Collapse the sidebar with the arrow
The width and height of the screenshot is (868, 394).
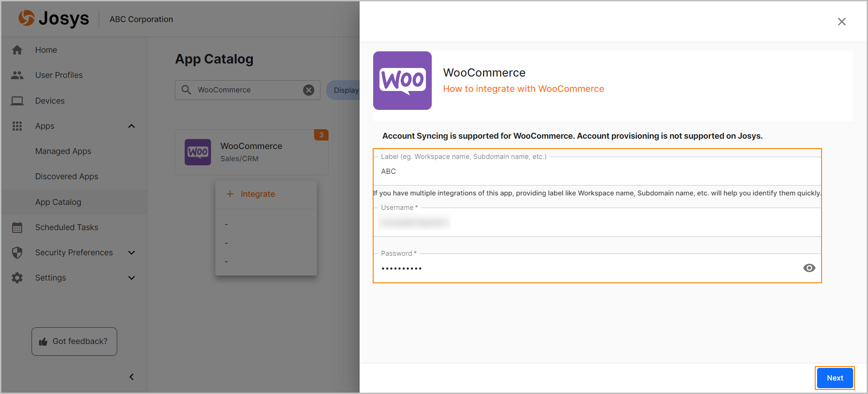pyautogui.click(x=132, y=377)
